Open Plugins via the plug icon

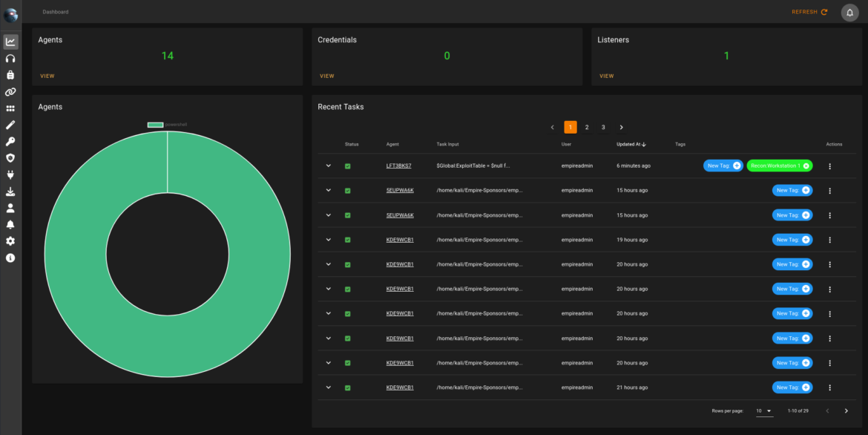10,173
